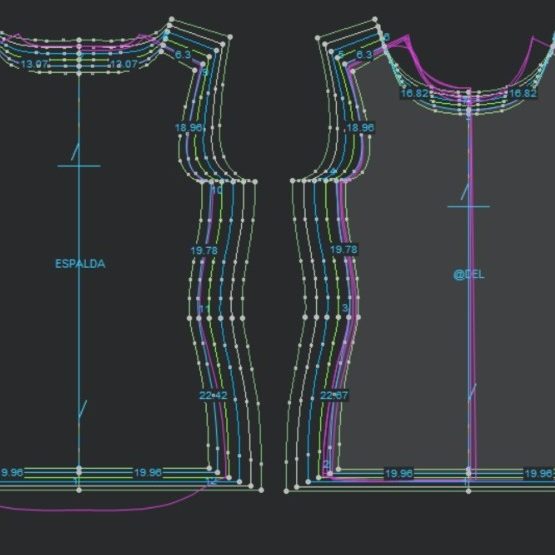
Task: Click the 18.96 armhole measurement on back
Action: click(x=189, y=128)
